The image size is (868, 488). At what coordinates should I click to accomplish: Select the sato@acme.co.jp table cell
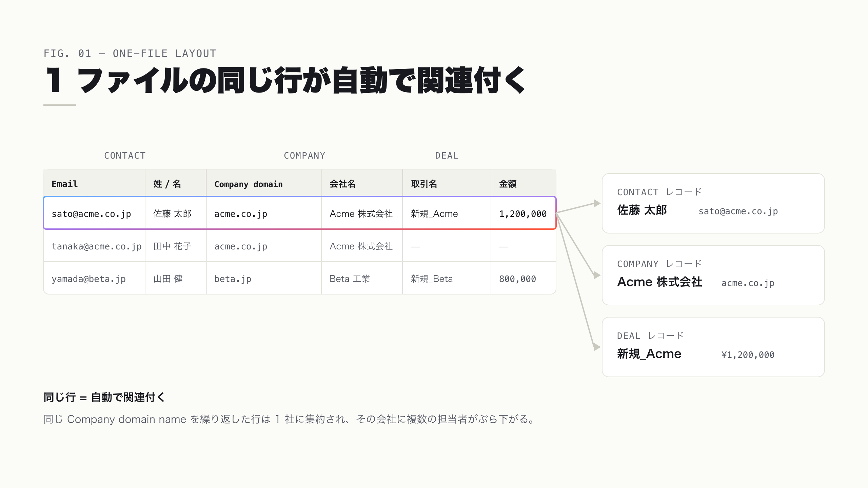click(x=94, y=213)
